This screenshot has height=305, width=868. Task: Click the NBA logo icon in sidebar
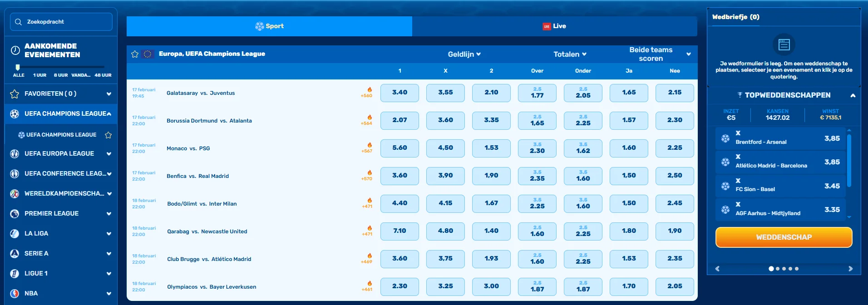[15, 293]
